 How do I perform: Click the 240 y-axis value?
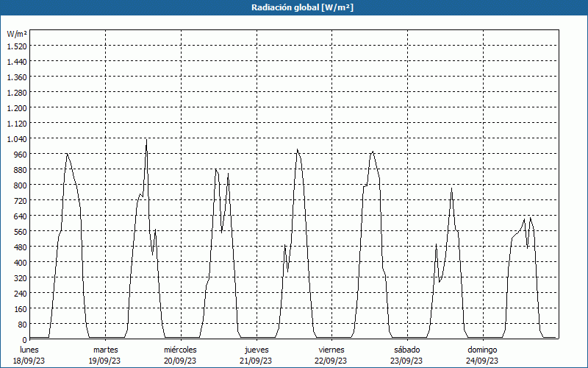21,293
